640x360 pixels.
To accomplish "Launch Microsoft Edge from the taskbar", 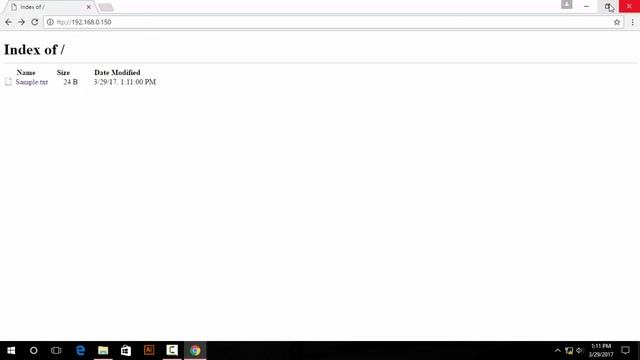I will pyautogui.click(x=80, y=351).
